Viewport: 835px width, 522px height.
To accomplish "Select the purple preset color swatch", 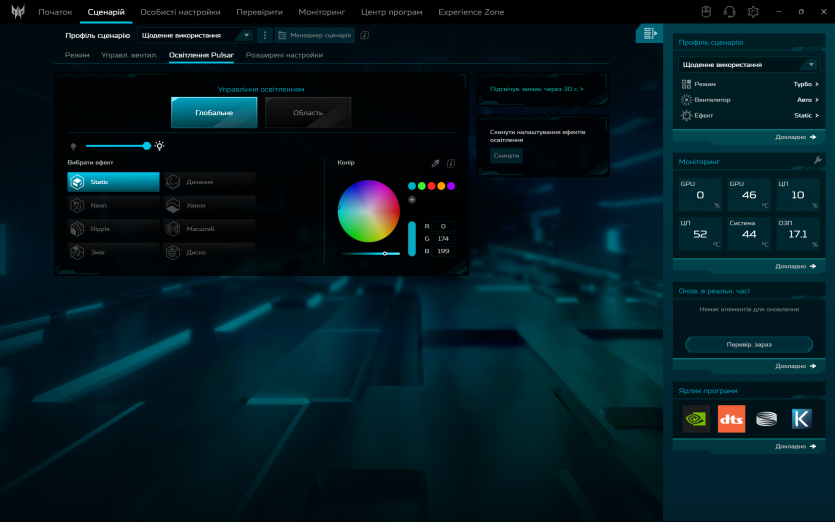I will [451, 186].
